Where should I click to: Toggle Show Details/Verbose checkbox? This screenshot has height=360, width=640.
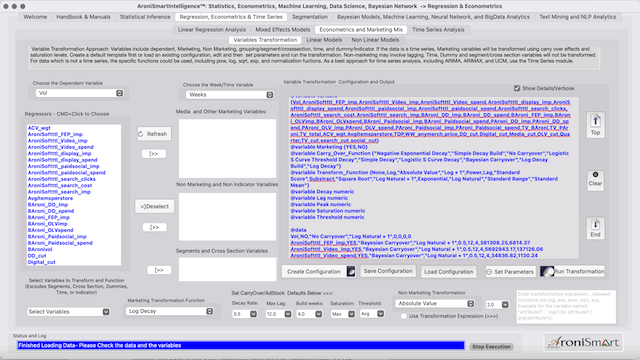517,88
